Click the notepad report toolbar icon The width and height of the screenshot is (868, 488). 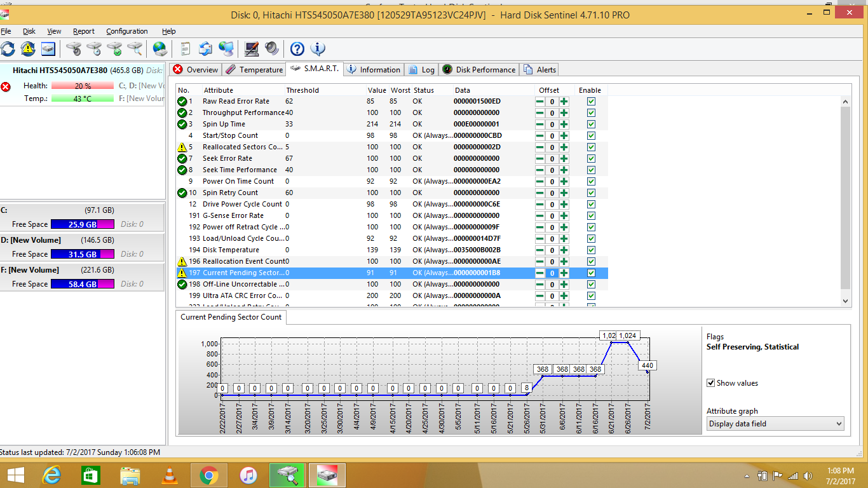[186, 48]
